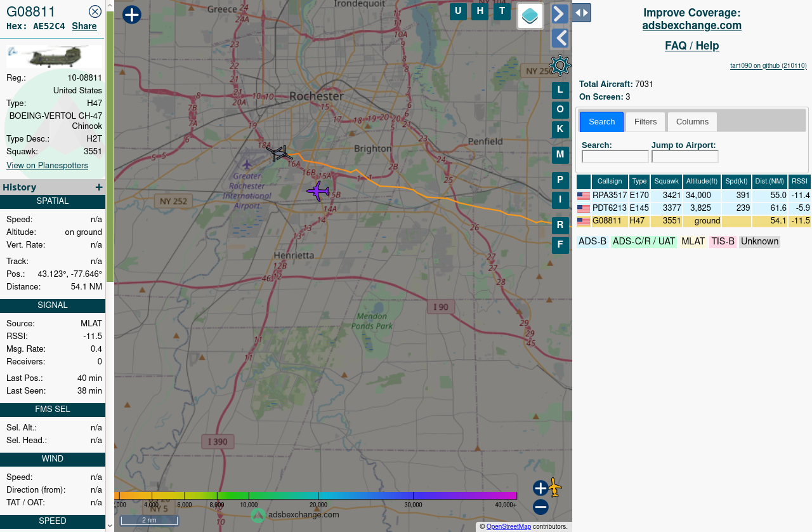This screenshot has width=812, height=532.
Task: Switch to the Columns tab
Action: (x=692, y=122)
